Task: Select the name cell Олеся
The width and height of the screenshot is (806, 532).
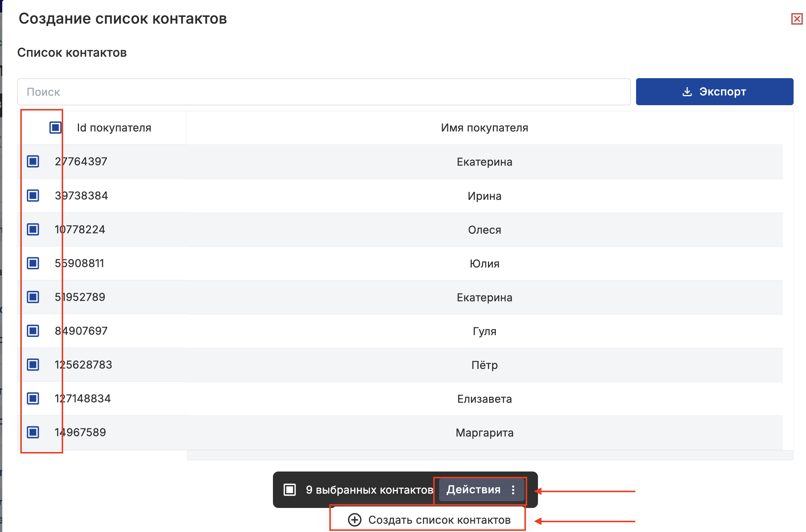Action: click(x=485, y=230)
